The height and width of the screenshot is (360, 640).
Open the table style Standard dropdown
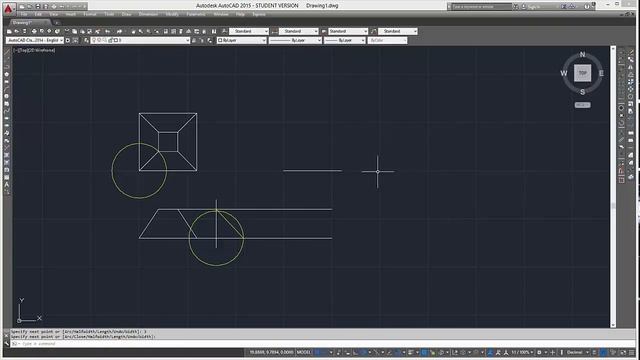click(x=348, y=31)
